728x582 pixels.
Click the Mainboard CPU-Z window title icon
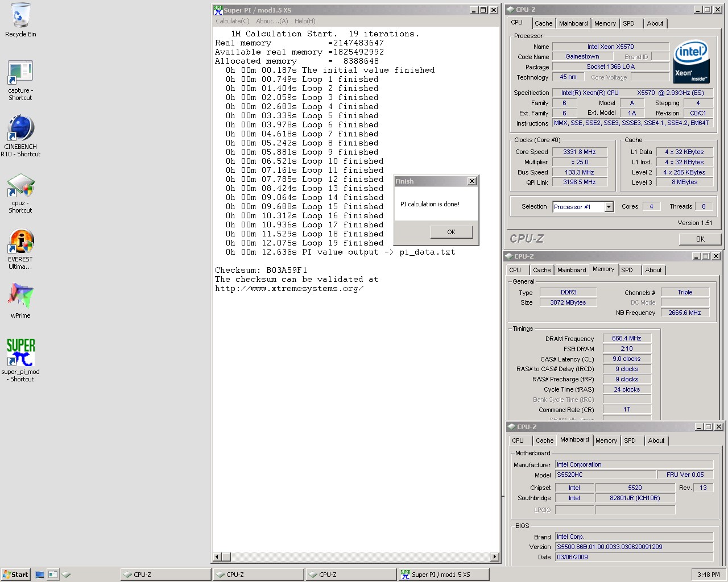[x=511, y=427]
